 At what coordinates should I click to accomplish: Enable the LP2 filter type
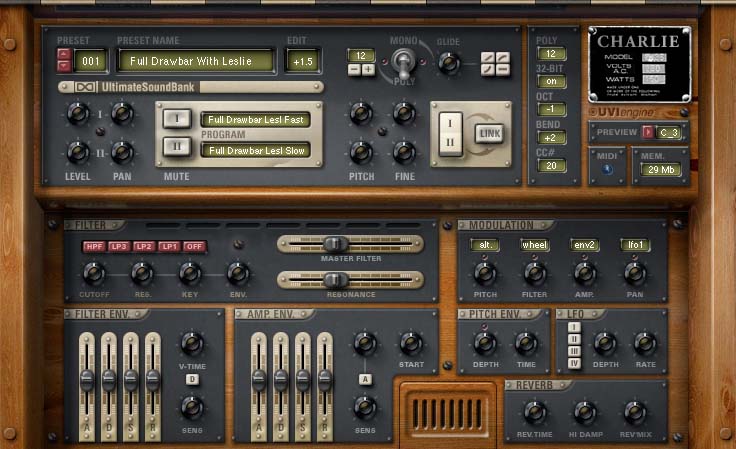(x=144, y=246)
